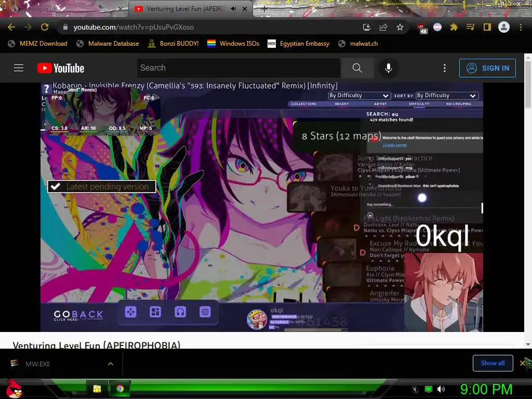Open a new tab with the plus button

(x=264, y=9)
